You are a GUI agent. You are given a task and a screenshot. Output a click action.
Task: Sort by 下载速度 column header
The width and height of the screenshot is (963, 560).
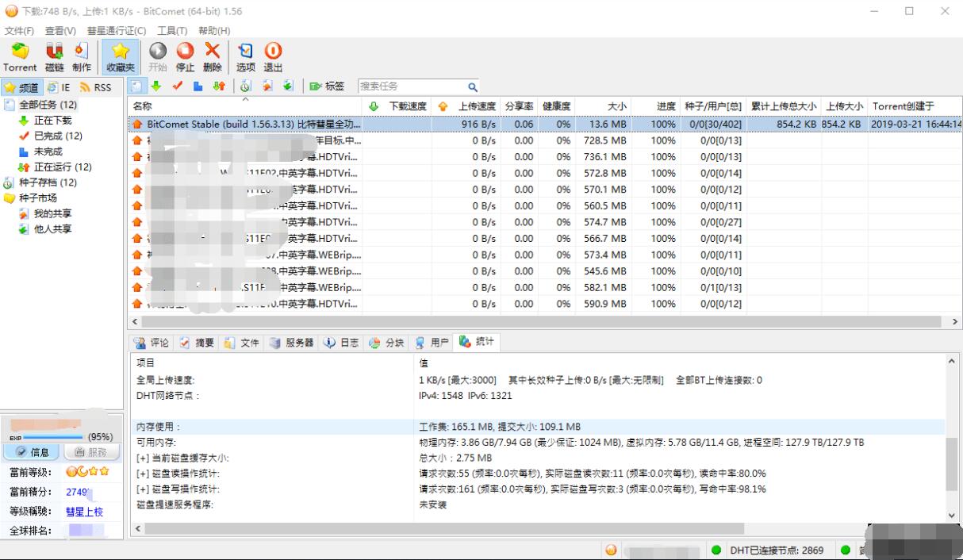[x=397, y=106]
